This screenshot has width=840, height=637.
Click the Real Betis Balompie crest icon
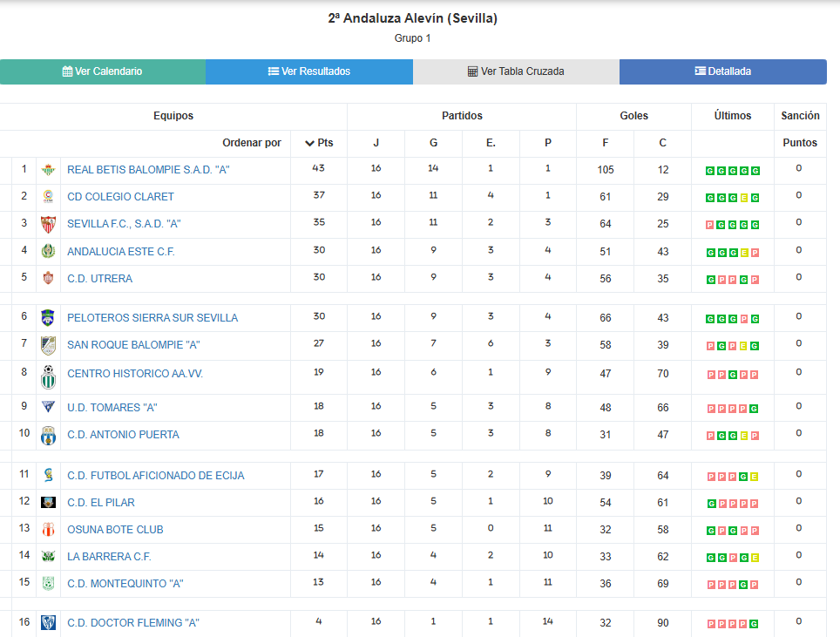(48, 170)
